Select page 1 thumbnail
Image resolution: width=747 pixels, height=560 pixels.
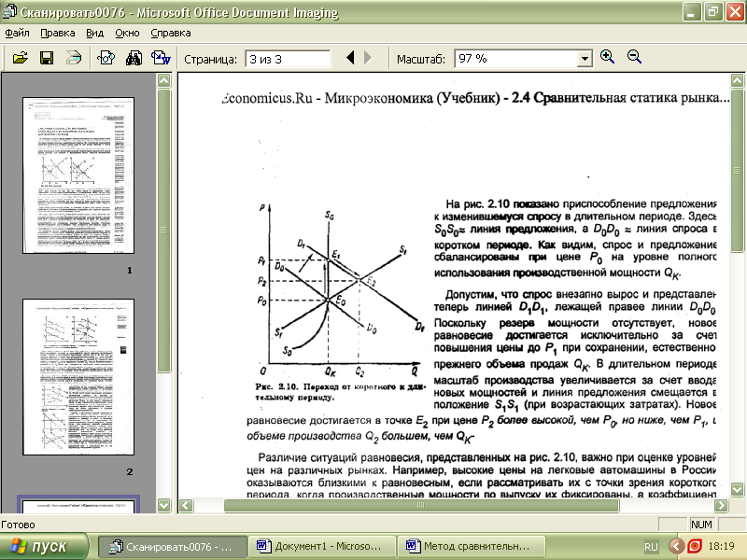78,175
